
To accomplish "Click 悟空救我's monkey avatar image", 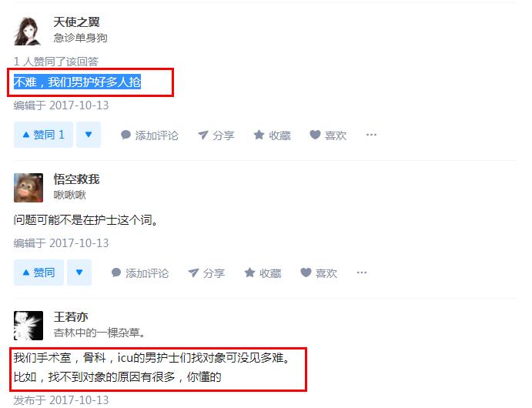I will point(28,188).
